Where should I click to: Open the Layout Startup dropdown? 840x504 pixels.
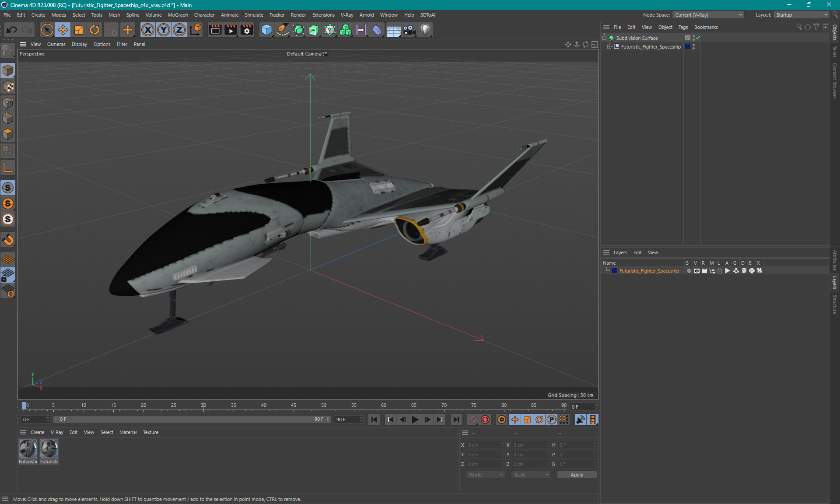(801, 15)
